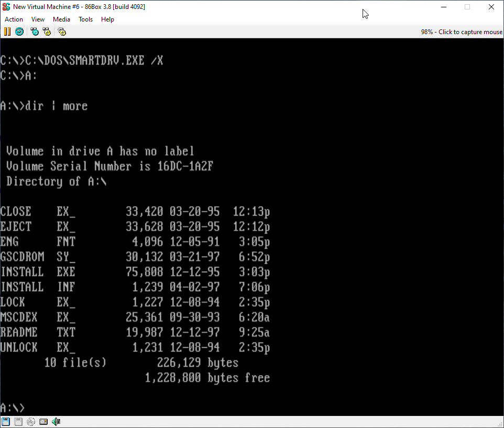Screen dimensions: 504x428
Task: Click the 86Box icon in the title bar
Action: [x=6, y=7]
